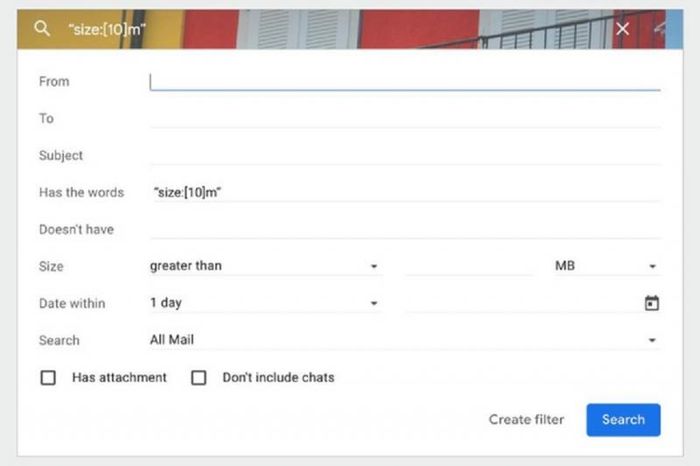700x466 pixels.
Task: Open the calendar date picker icon
Action: 652,303
